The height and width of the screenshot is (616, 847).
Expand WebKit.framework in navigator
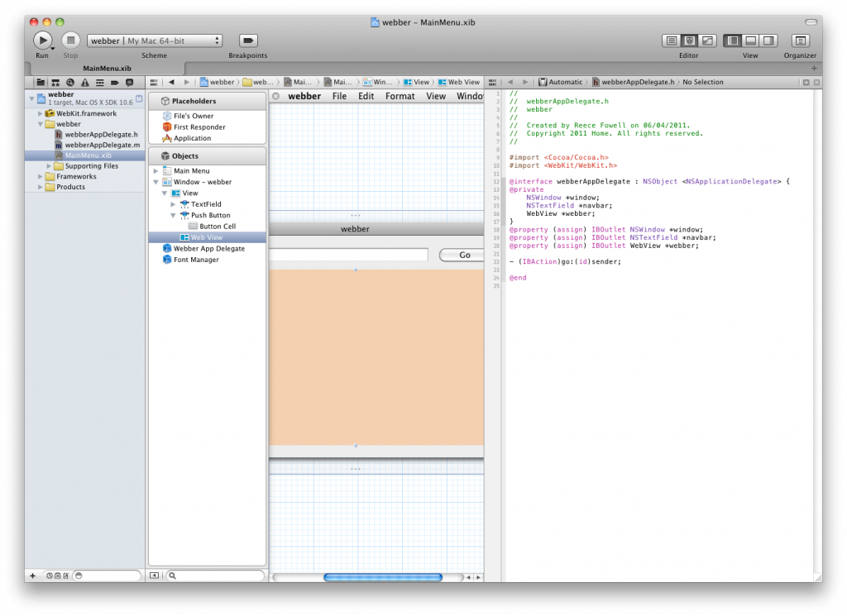click(40, 114)
